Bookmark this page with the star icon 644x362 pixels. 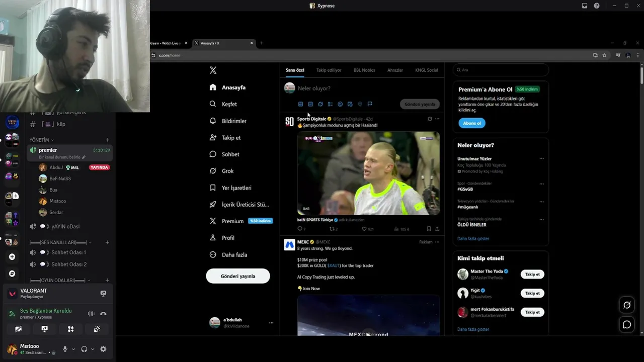[604, 55]
